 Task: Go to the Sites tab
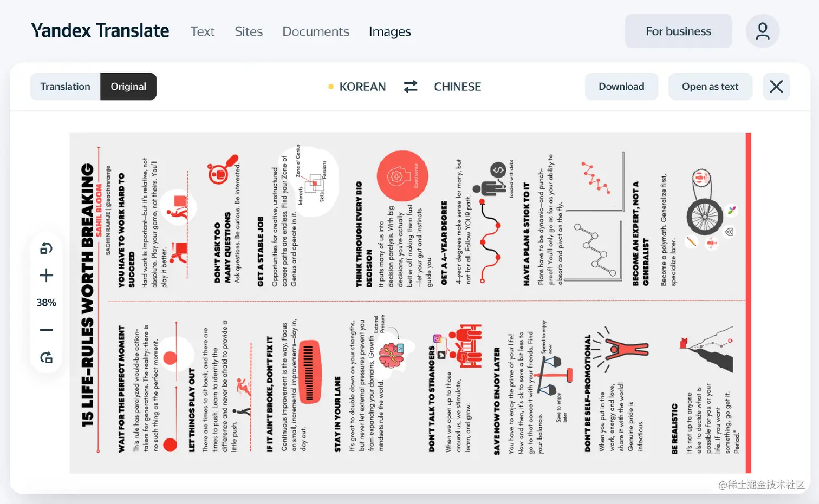pyautogui.click(x=249, y=31)
